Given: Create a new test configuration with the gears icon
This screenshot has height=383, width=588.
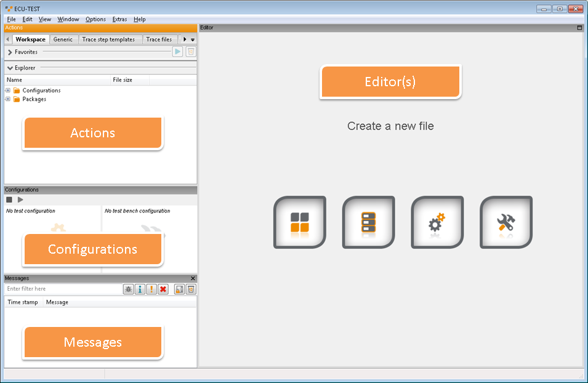Looking at the screenshot, I should [437, 222].
